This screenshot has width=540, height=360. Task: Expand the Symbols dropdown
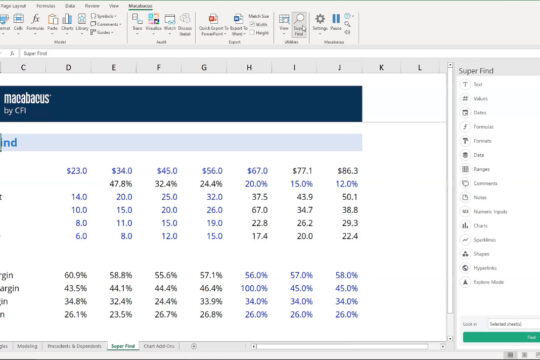(x=104, y=16)
